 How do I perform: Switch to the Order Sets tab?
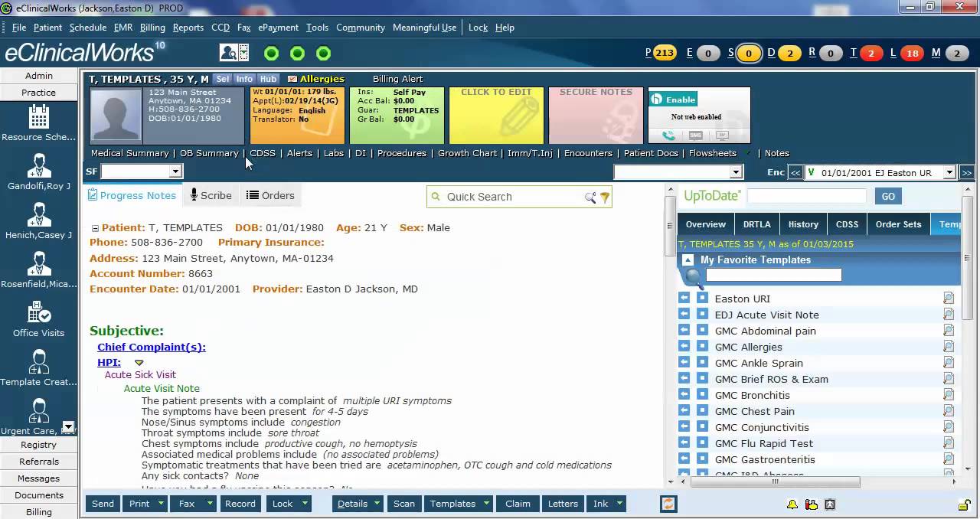click(x=898, y=224)
